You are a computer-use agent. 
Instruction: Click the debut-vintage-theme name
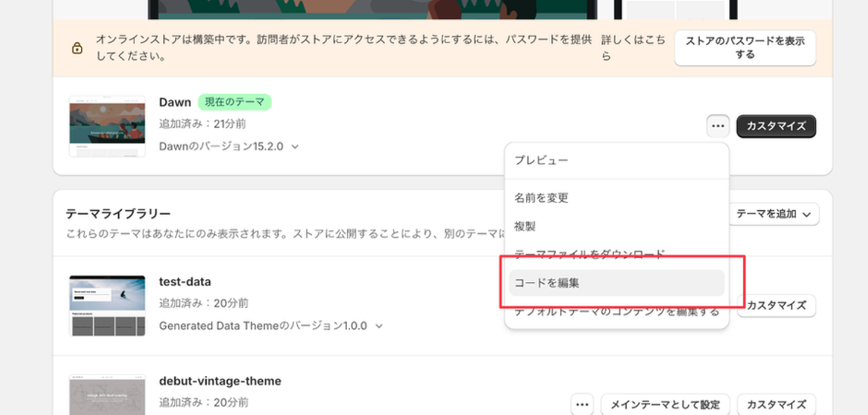[220, 381]
